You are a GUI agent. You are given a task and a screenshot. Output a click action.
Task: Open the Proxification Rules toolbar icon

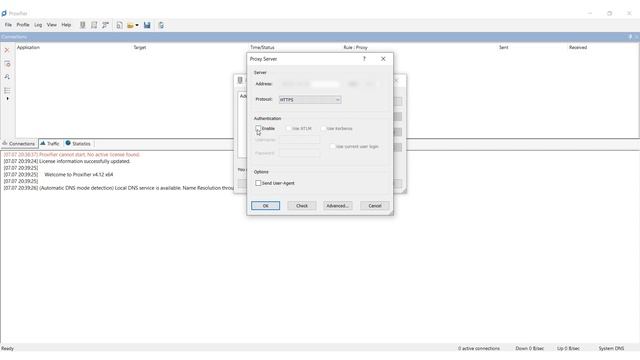(94, 25)
